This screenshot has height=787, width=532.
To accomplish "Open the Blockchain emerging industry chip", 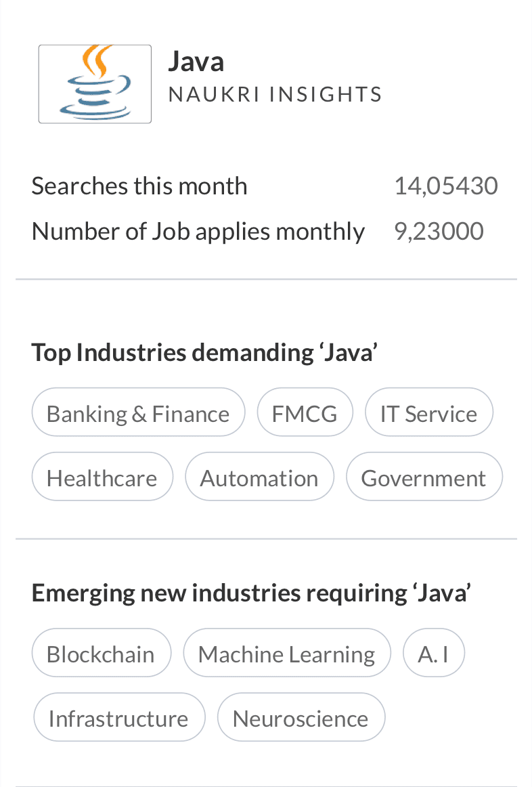I will coord(101,654).
